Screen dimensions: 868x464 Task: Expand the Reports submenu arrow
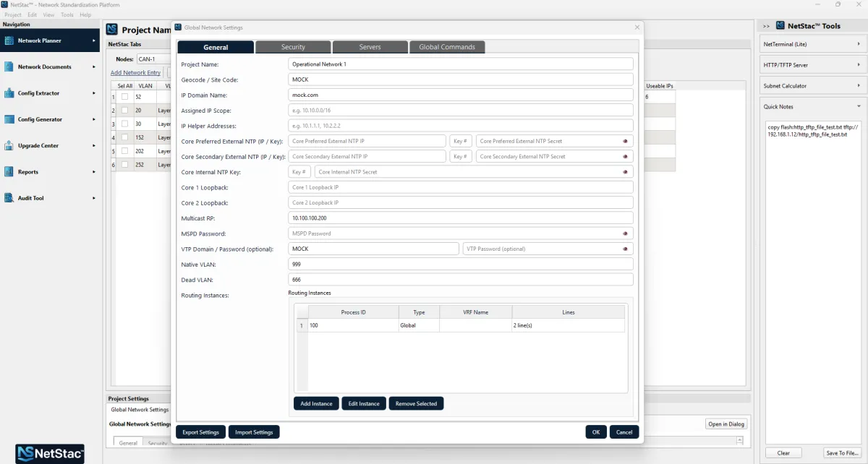(94, 172)
